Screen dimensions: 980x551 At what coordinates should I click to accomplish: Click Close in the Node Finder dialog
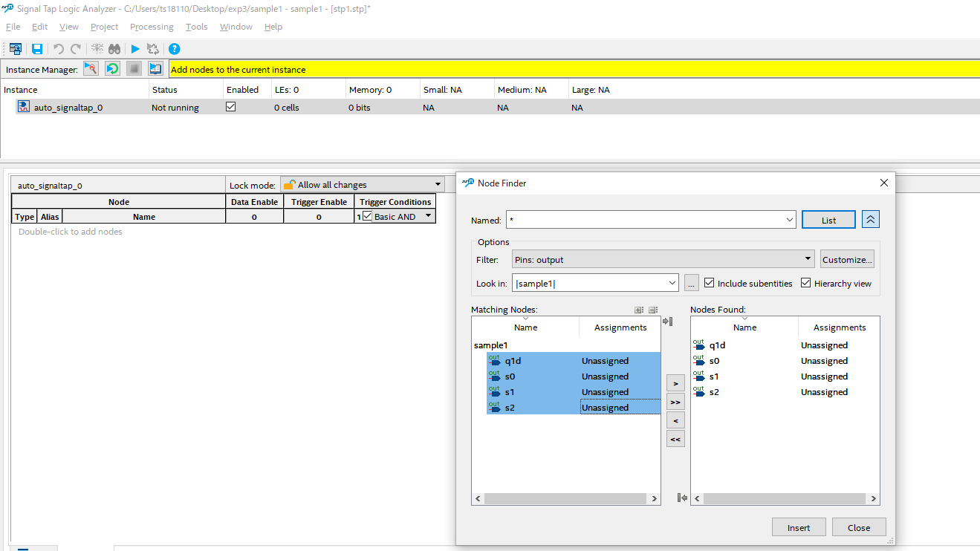tap(859, 527)
